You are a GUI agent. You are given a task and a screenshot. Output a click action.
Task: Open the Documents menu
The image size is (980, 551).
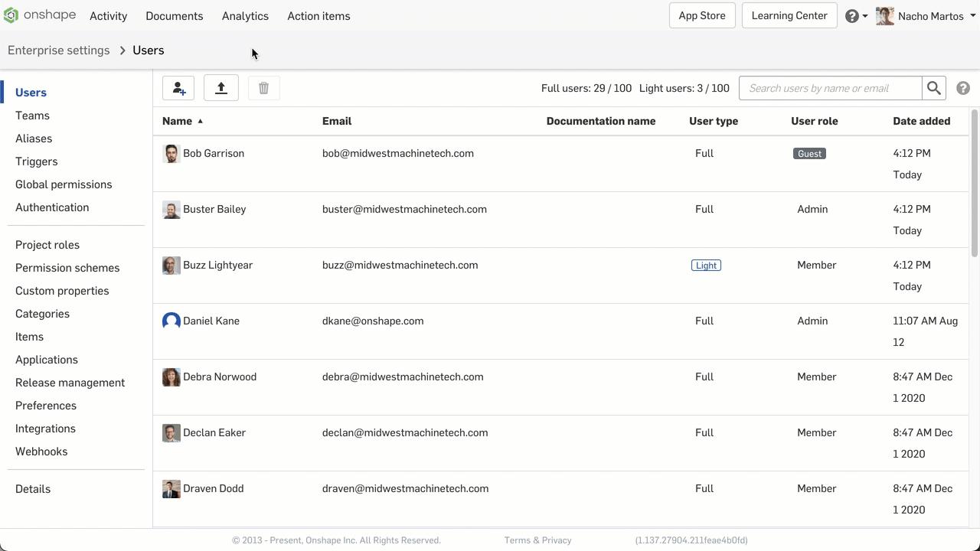click(174, 16)
